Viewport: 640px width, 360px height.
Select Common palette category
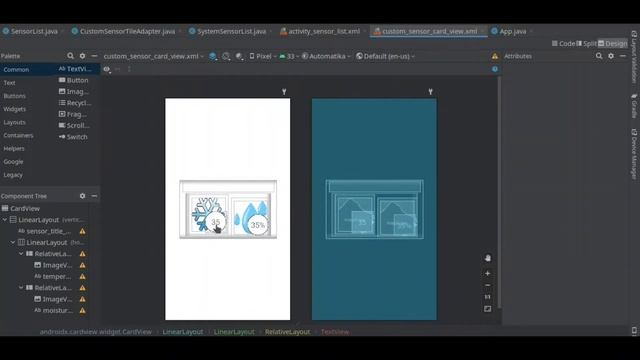pyautogui.click(x=16, y=70)
